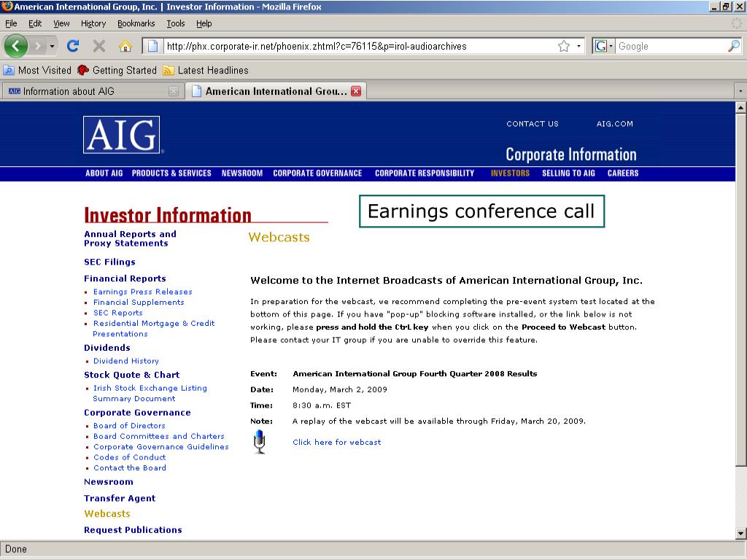Image resolution: width=747 pixels, height=560 pixels.
Task: Open the SEC Filings sidebar link
Action: [x=109, y=262]
